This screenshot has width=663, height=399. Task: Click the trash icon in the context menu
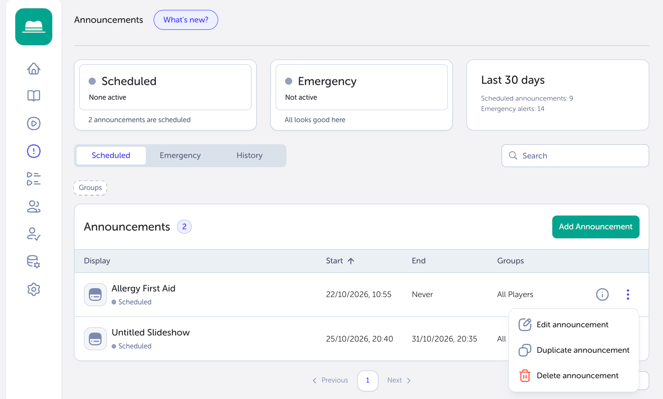525,375
